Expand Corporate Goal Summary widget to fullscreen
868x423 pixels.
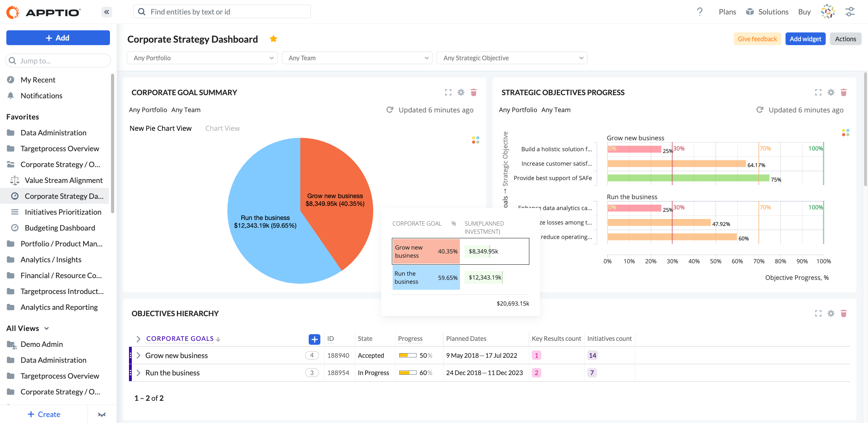pos(448,92)
